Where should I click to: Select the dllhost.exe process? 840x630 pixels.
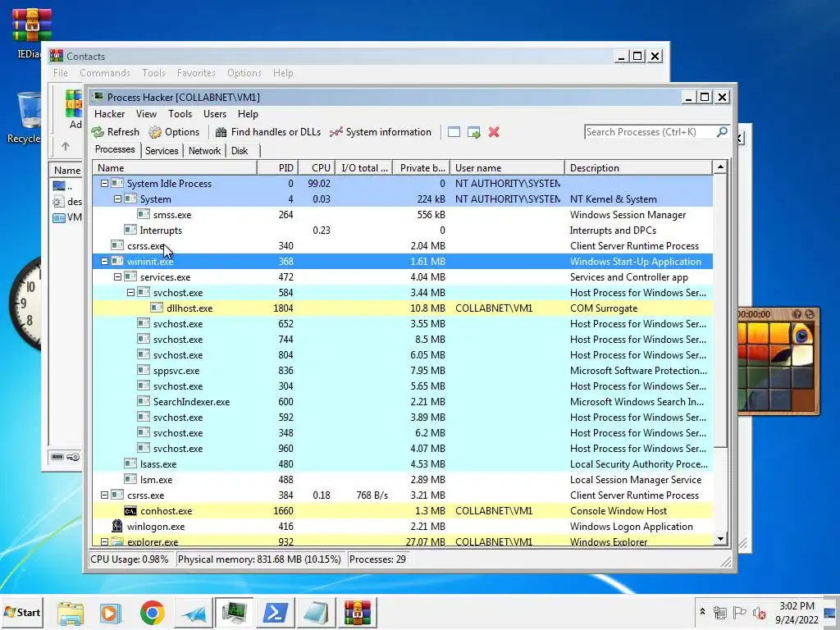pyautogui.click(x=402, y=308)
